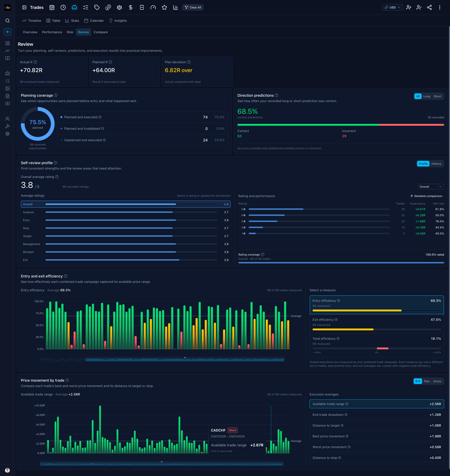Switch to the Calendar view tab
The height and width of the screenshot is (476, 450).
pyautogui.click(x=94, y=21)
